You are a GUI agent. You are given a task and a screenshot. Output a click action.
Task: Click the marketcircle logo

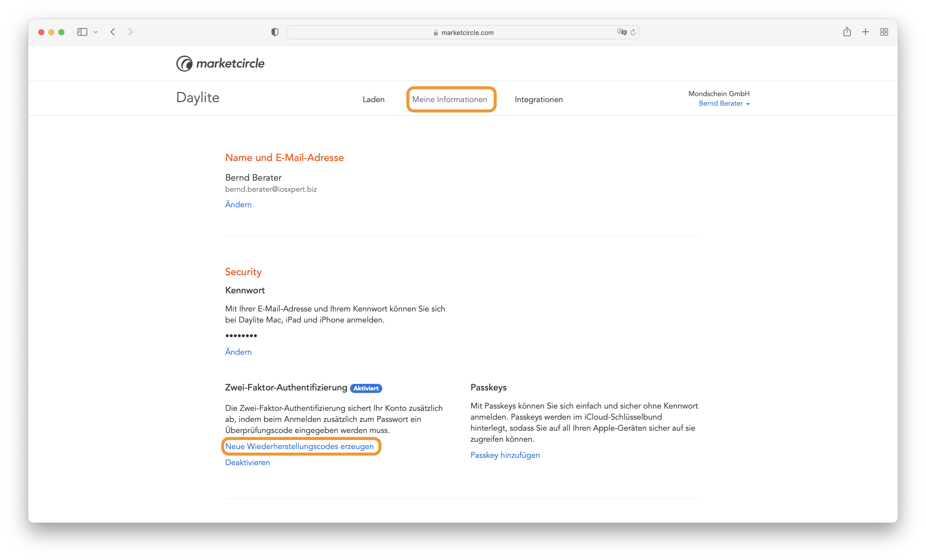tap(220, 63)
